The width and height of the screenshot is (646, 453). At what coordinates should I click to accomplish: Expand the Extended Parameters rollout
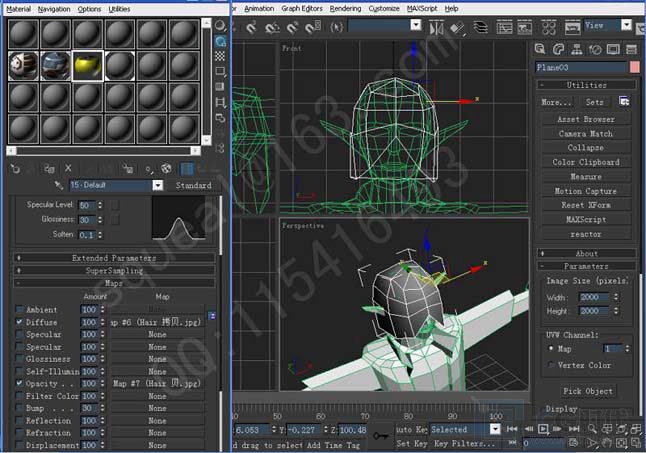114,258
